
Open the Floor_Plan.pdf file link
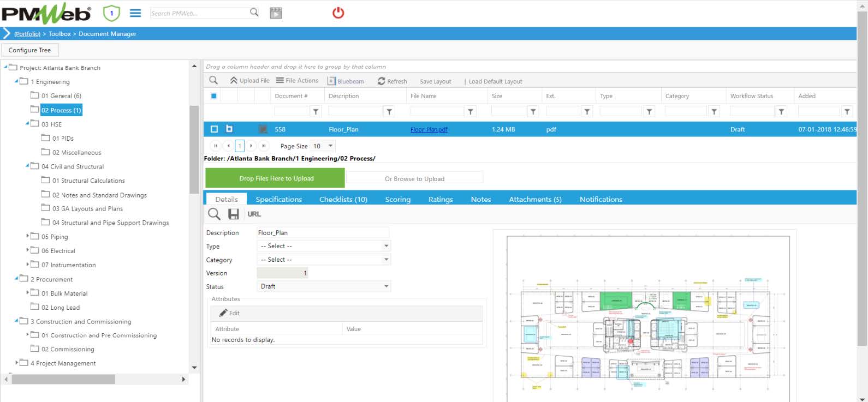[x=429, y=129]
